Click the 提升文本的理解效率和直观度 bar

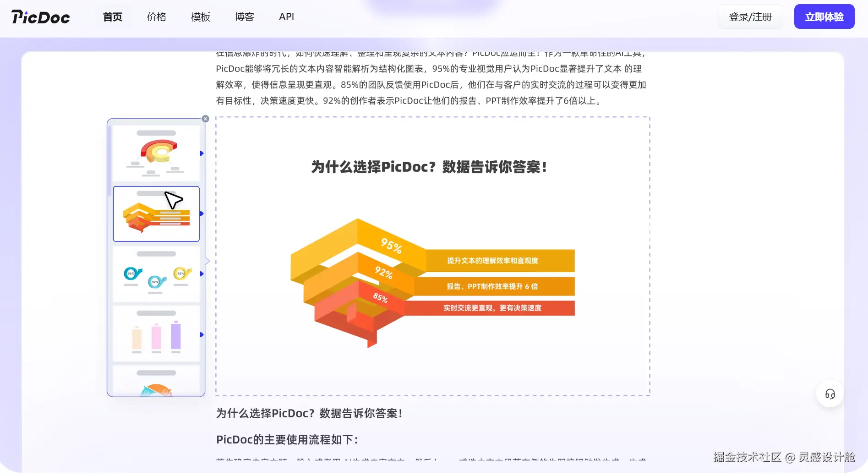click(500, 261)
